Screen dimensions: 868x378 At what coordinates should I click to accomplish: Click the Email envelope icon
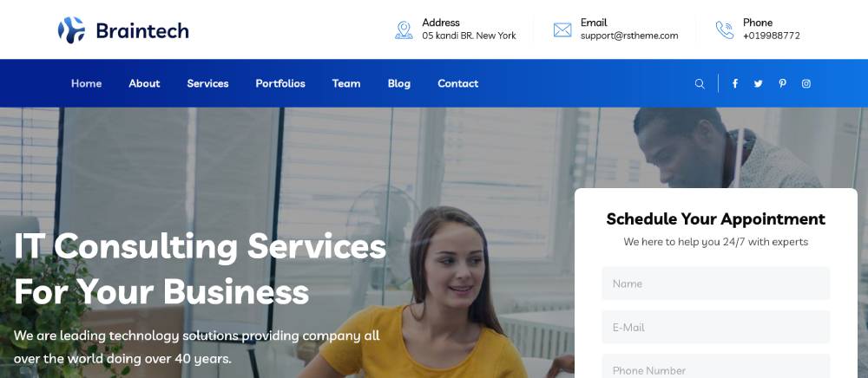point(562,29)
